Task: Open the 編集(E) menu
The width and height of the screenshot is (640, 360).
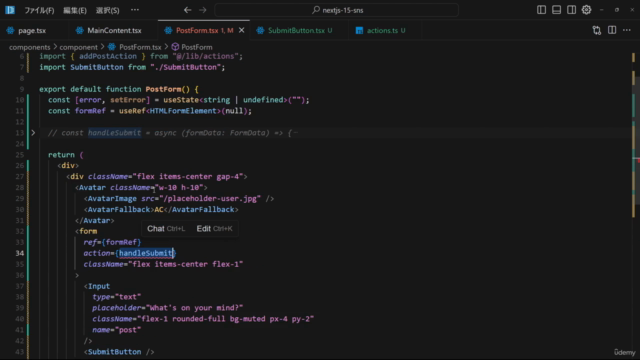Action: [75, 10]
